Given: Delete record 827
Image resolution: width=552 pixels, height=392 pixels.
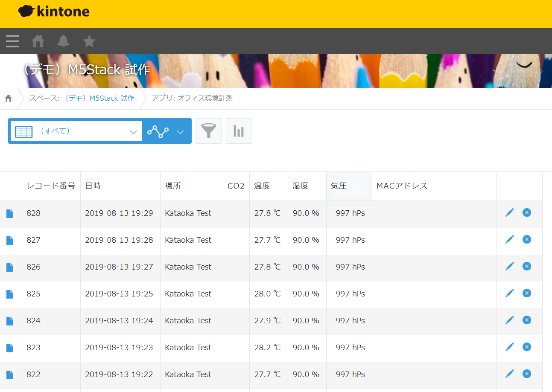Looking at the screenshot, I should [x=527, y=239].
